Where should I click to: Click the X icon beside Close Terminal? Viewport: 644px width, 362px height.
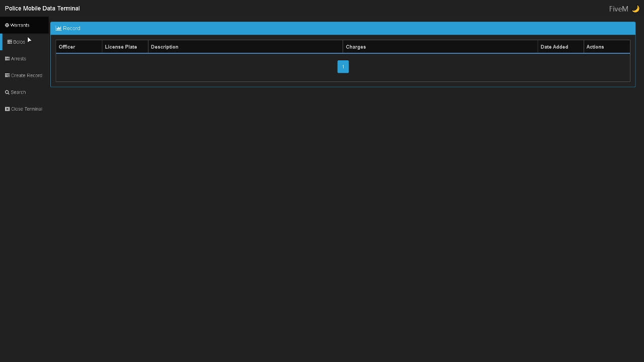[x=7, y=109]
